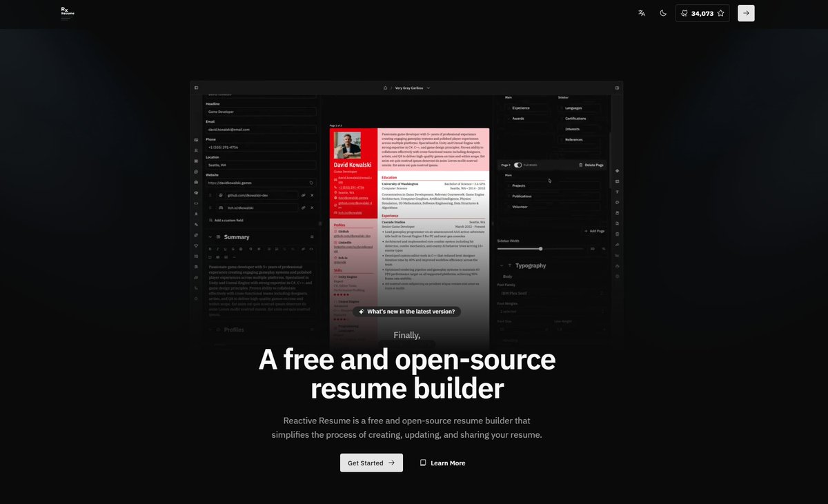Click the Add Page button
828x504 pixels.
coord(594,231)
